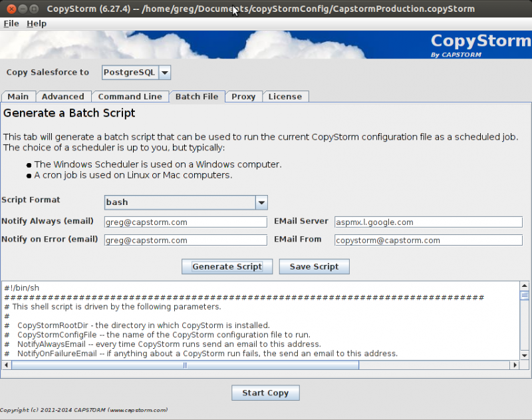532x420 pixels.
Task: Open the PostgreSQL database dropdown
Action: (136, 73)
